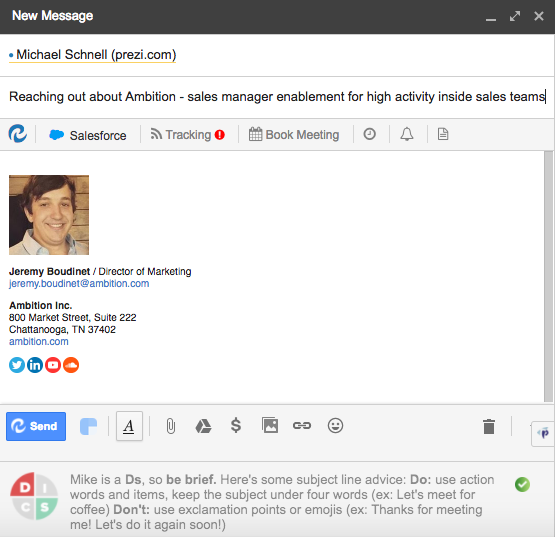
Task: Click the message body vertical scrollbar
Action: (548, 277)
